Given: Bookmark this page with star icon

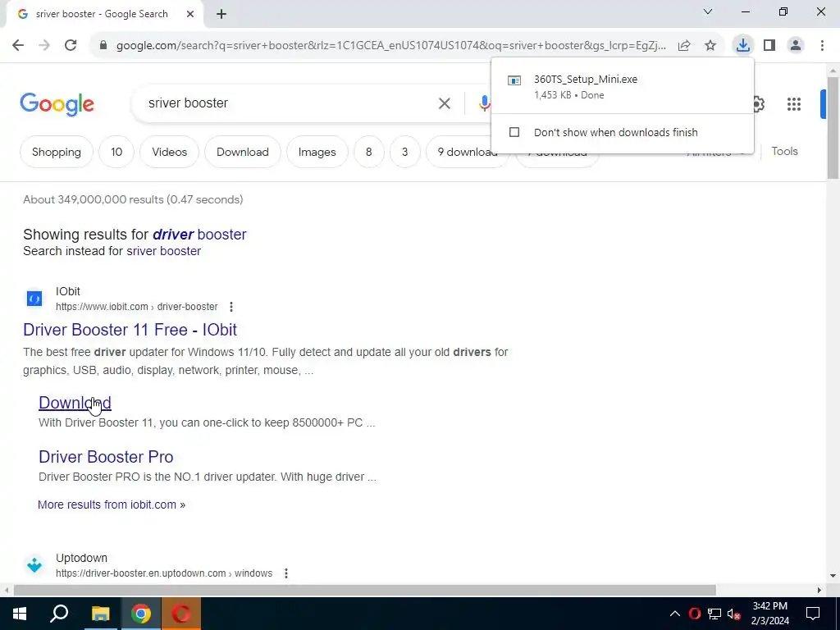Looking at the screenshot, I should (x=710, y=46).
